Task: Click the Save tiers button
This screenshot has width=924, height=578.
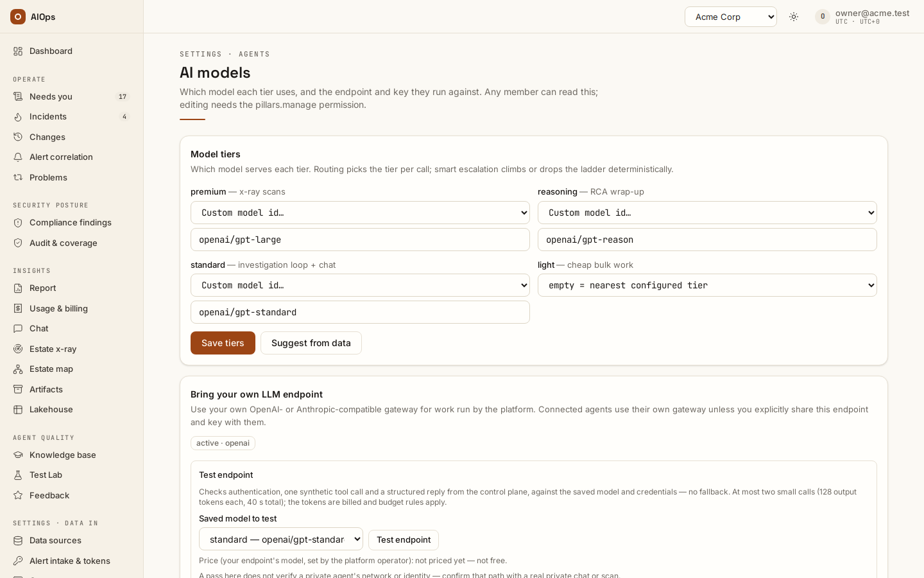Action: pos(223,343)
